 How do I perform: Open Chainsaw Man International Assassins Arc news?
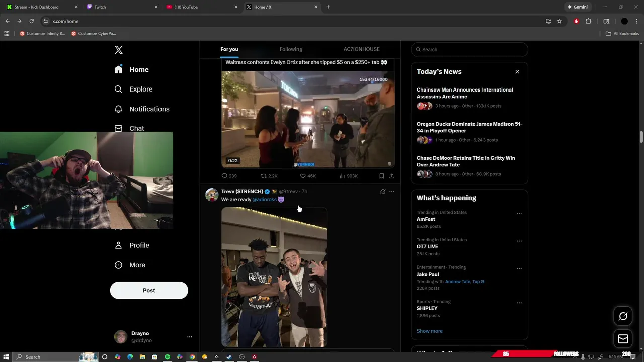469,98
